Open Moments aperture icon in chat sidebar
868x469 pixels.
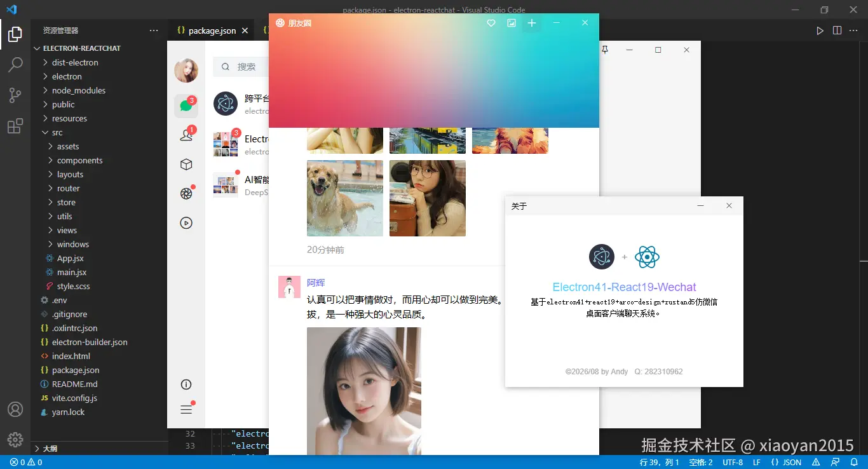(x=186, y=194)
